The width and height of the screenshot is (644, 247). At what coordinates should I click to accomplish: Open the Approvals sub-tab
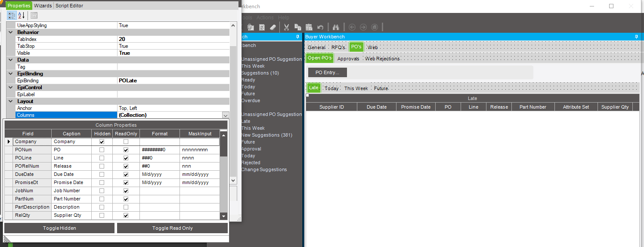click(348, 59)
